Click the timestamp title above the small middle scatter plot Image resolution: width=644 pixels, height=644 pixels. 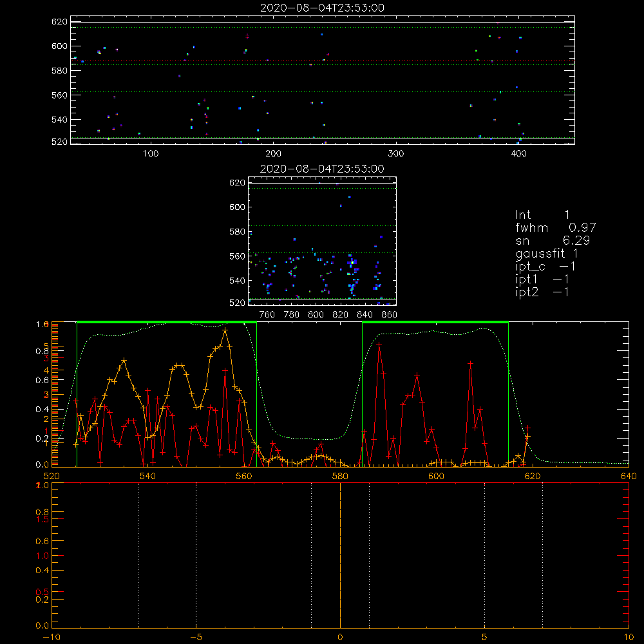[322, 169]
